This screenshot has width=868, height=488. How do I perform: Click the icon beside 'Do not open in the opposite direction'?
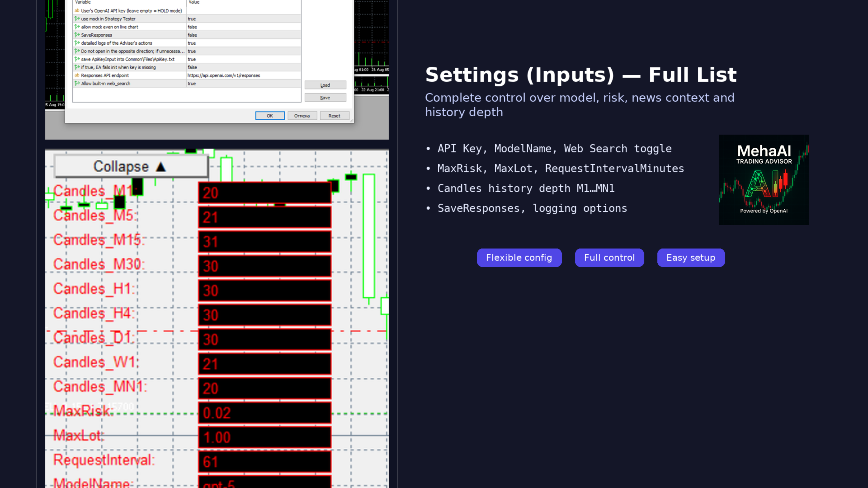click(77, 52)
